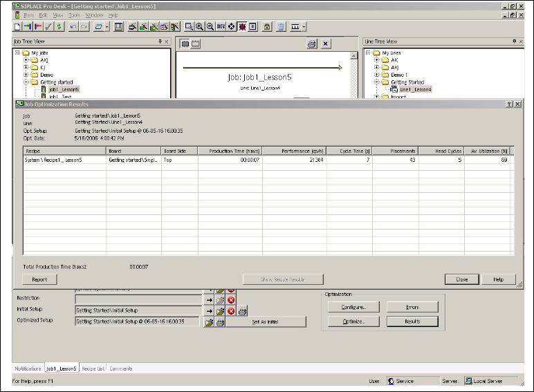Click the Set As Initial button
This screenshot has width=534, height=392.
point(265,322)
